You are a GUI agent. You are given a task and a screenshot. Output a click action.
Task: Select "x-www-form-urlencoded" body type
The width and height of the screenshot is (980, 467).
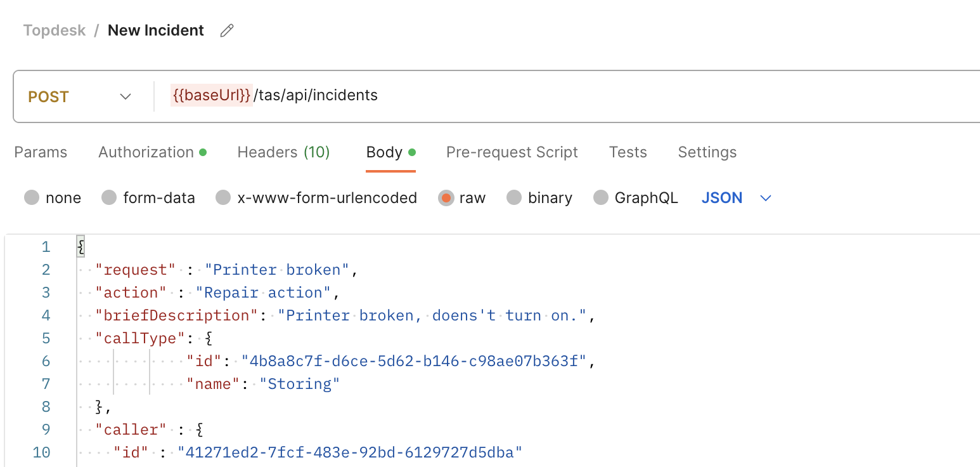point(223,197)
